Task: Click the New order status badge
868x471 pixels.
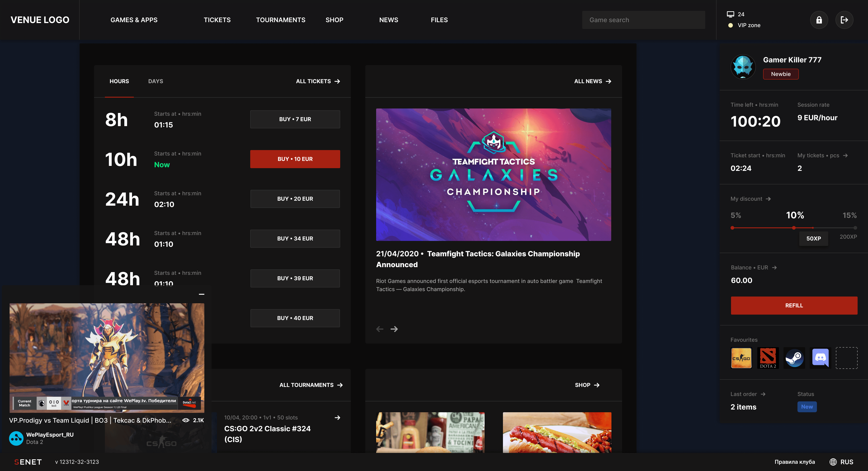Action: click(x=807, y=407)
